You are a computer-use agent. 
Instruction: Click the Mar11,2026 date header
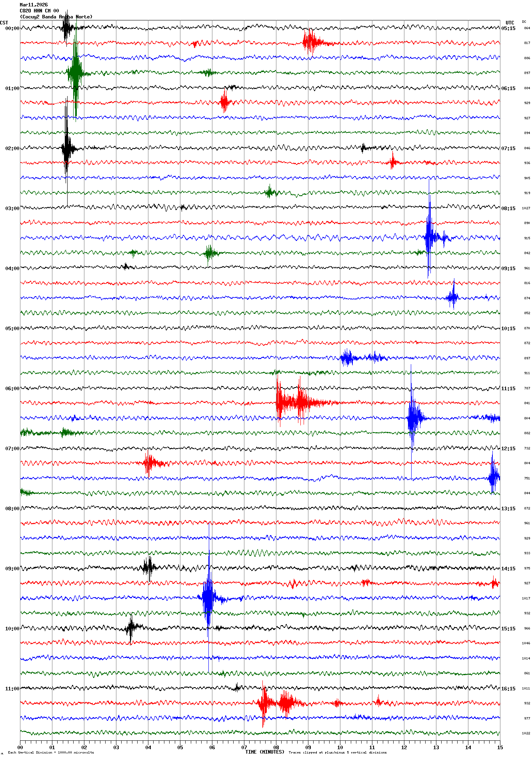point(34,5)
